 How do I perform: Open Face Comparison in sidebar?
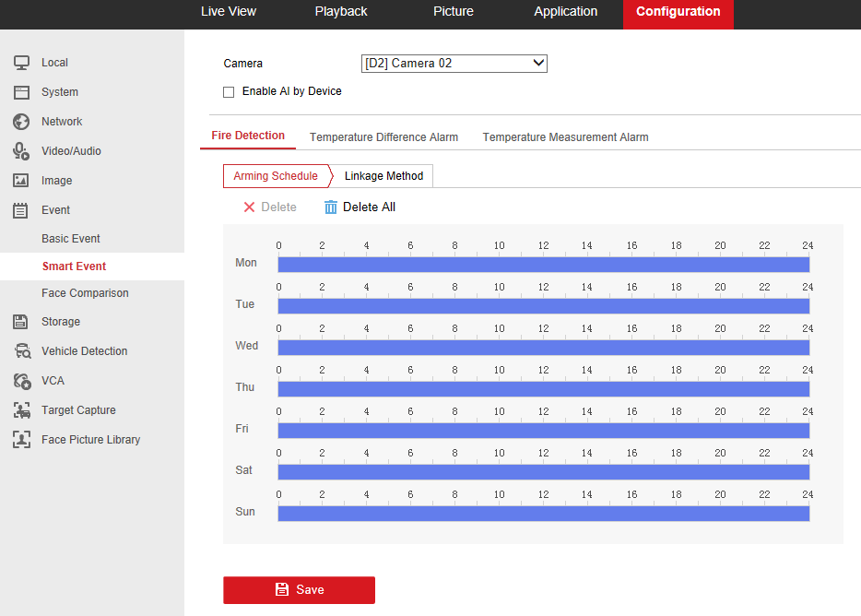[85, 293]
